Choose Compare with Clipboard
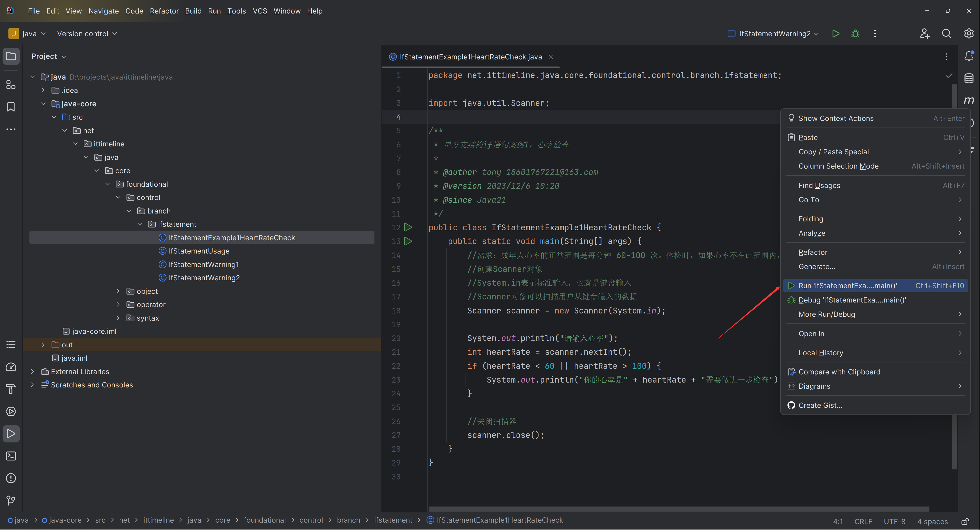Image resolution: width=980 pixels, height=530 pixels. click(875, 372)
